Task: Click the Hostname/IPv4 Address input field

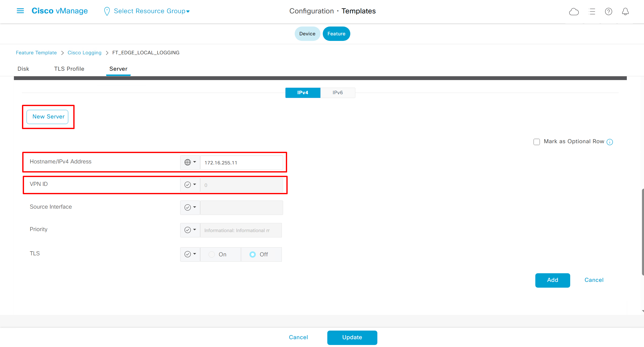Action: (241, 163)
